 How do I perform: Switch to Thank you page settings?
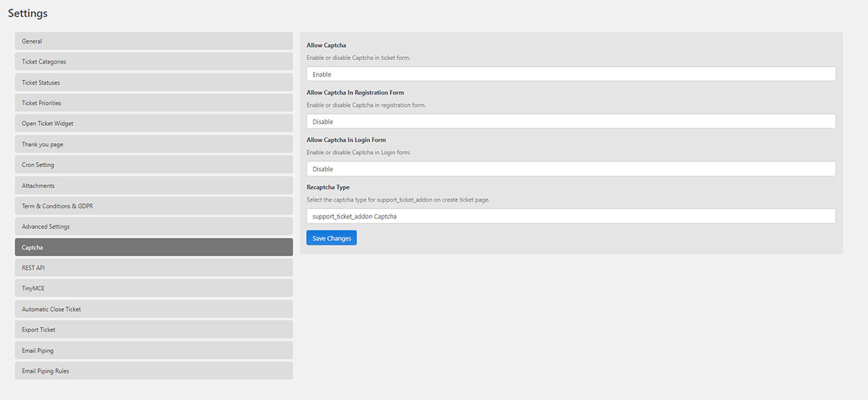[153, 144]
